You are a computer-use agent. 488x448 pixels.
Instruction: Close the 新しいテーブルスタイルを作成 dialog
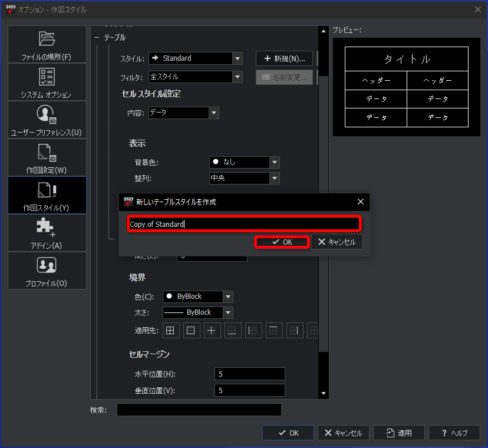[361, 202]
